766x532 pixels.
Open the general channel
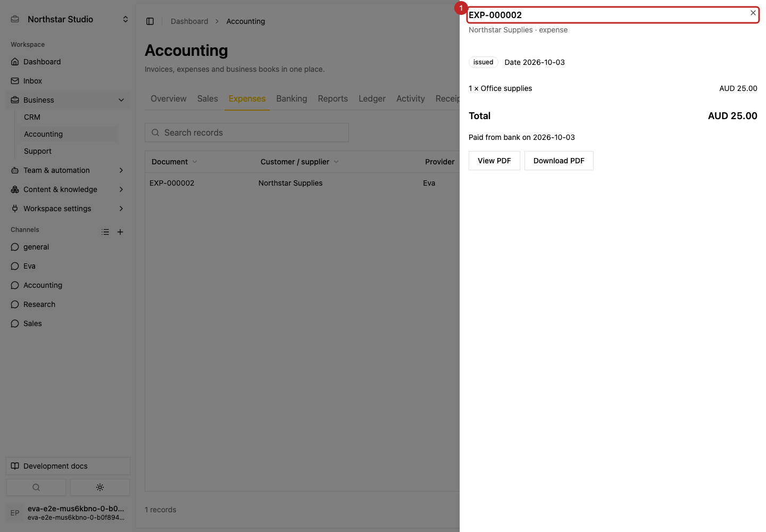pos(68,247)
